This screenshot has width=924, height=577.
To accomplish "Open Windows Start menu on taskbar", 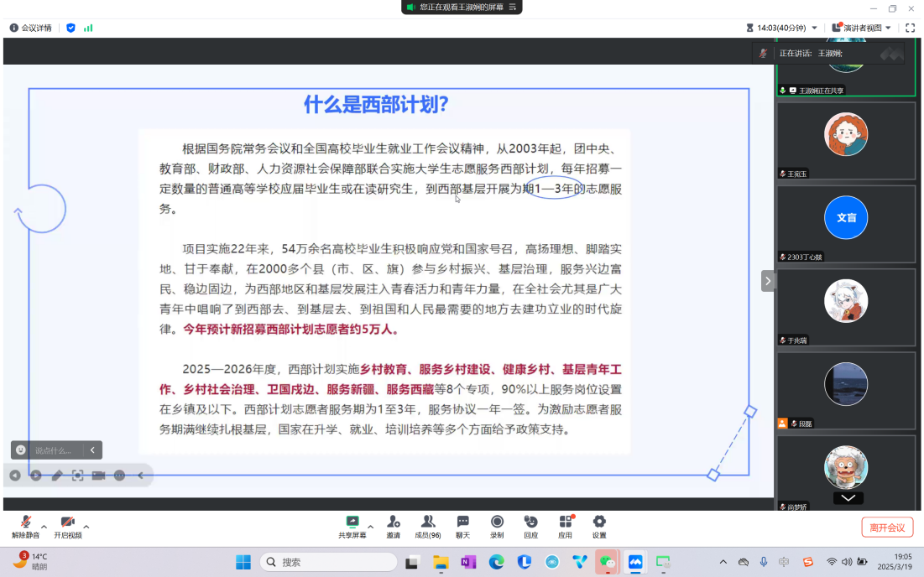I will pyautogui.click(x=243, y=562).
